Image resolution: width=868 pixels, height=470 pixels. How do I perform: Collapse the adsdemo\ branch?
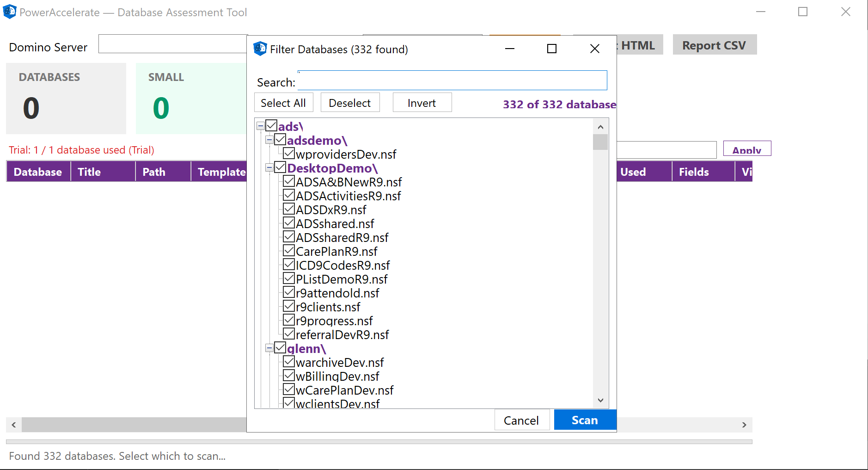click(269, 139)
